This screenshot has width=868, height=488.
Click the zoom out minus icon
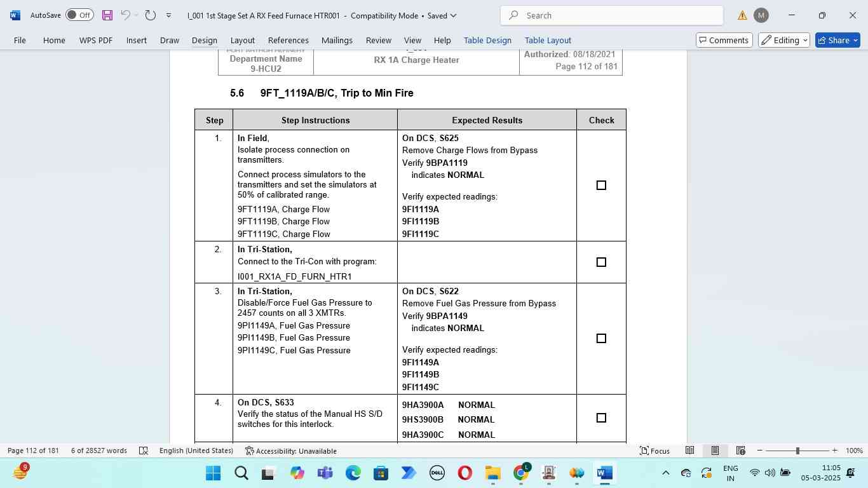[760, 451]
